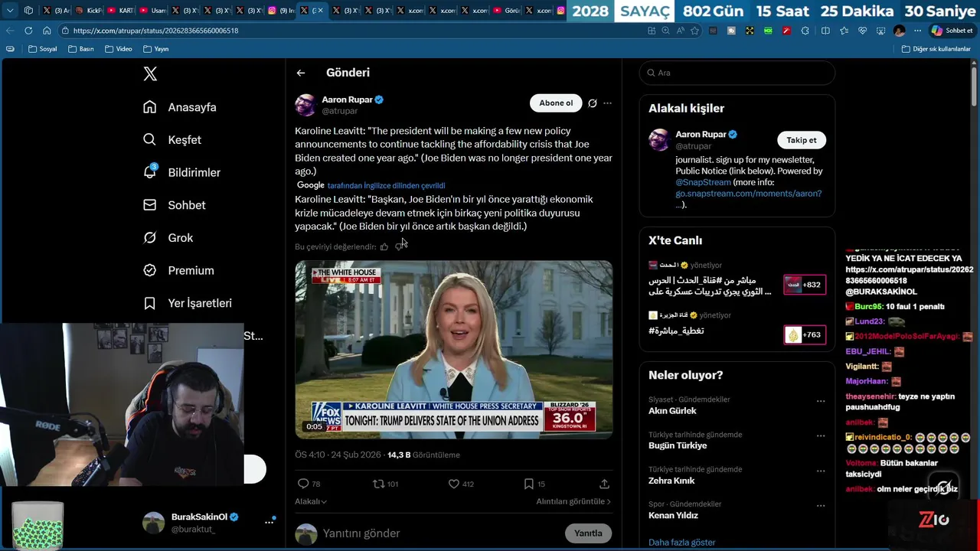This screenshot has height=551, width=980.
Task: Open Grok from the sidebar
Action: click(168, 238)
